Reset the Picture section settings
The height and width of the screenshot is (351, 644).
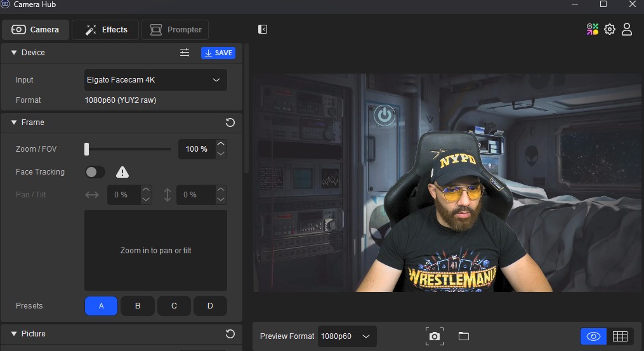(x=230, y=334)
